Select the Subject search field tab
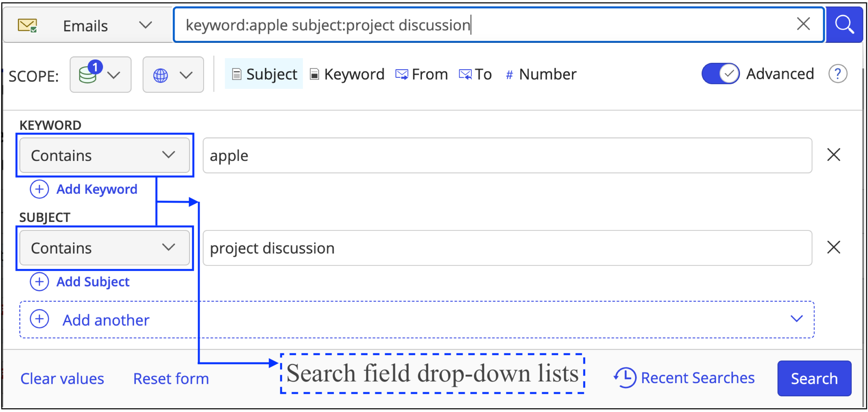868x412 pixels. click(x=264, y=74)
